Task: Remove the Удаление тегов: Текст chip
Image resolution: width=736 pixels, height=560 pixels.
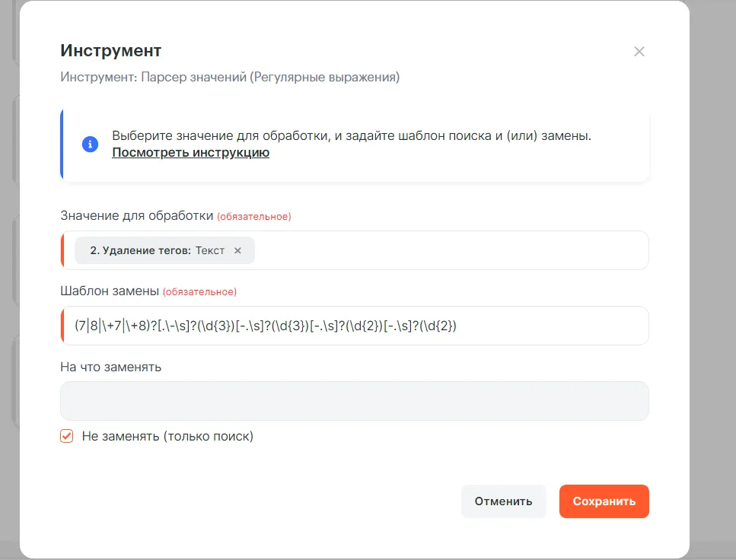Action: (x=237, y=250)
